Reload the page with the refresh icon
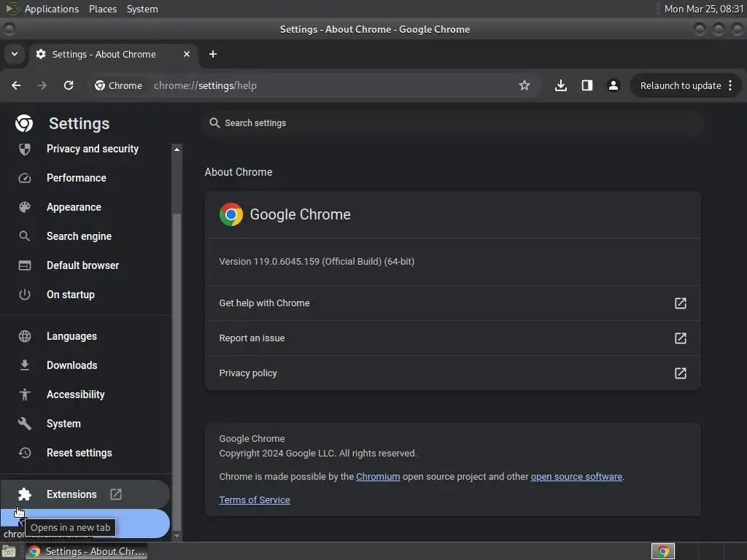747x560 pixels. coord(69,85)
